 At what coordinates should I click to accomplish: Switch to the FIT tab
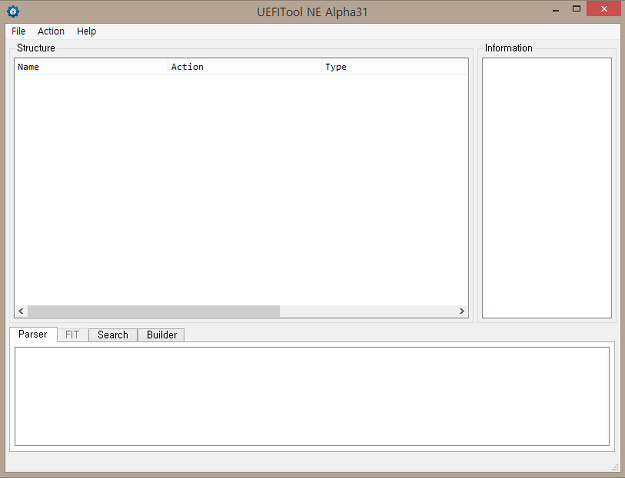[73, 335]
